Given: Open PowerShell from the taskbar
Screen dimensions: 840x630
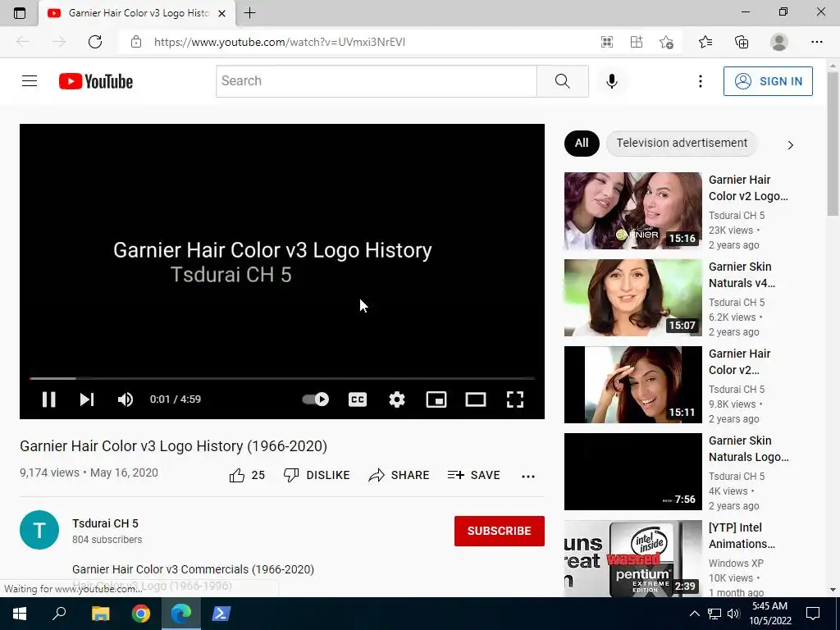Looking at the screenshot, I should [221, 614].
